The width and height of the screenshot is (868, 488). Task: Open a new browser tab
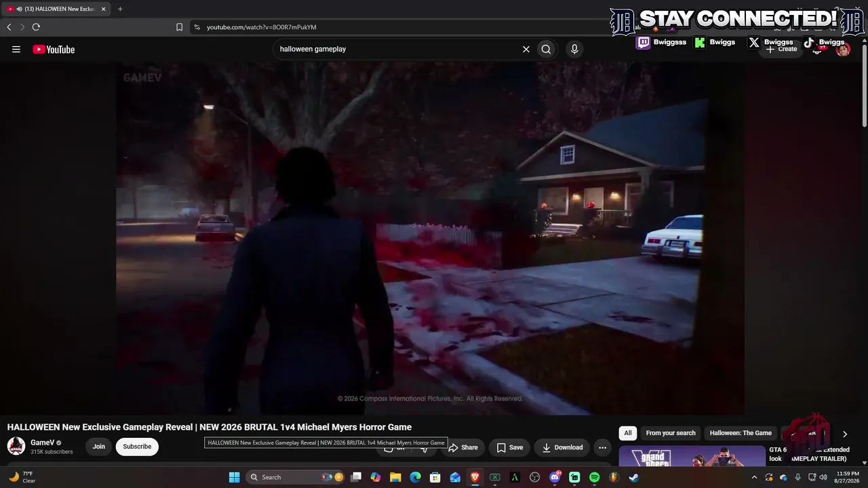tap(120, 9)
